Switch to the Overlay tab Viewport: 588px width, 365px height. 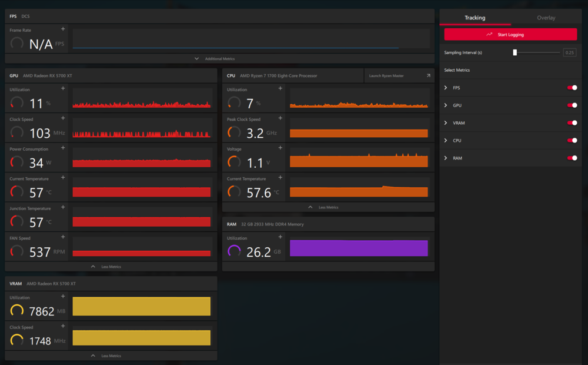546,18
